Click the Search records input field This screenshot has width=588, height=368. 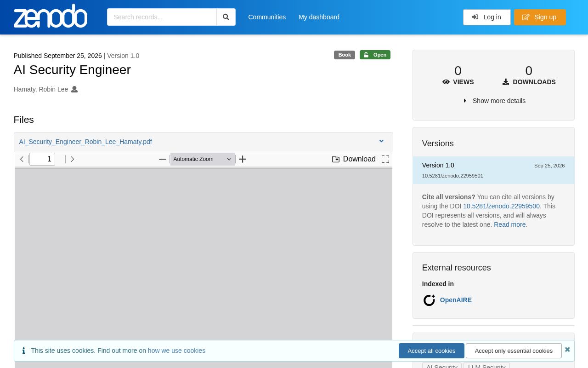point(162,17)
